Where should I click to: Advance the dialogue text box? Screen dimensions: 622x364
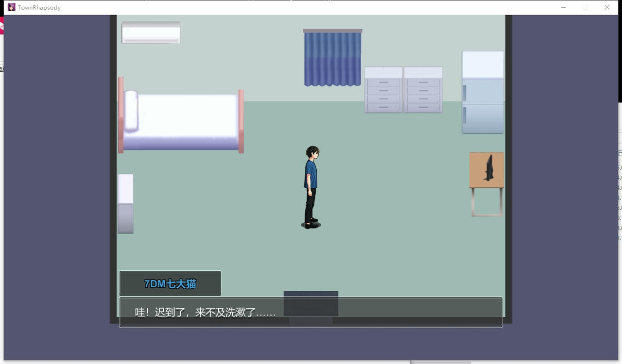(311, 313)
